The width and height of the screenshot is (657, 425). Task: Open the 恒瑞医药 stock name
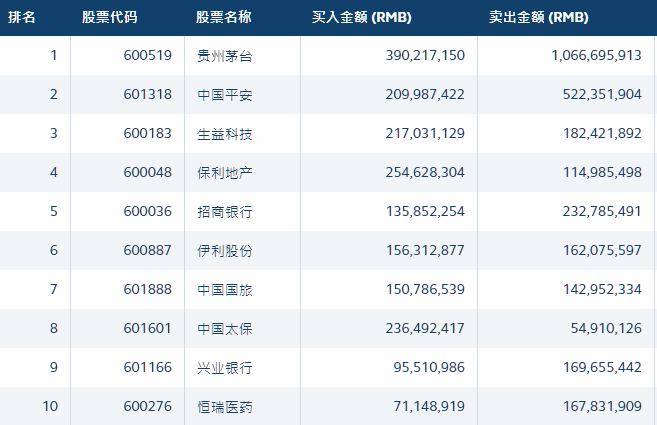[226, 407]
